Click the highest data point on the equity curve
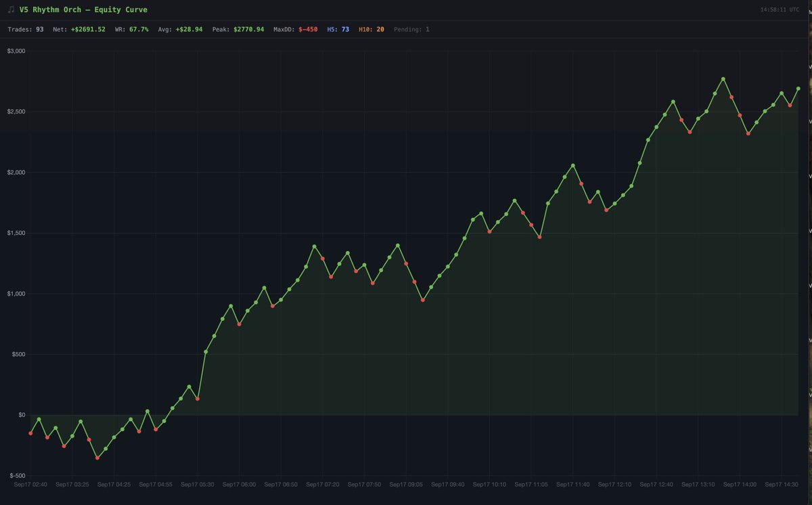812x505 pixels. point(723,79)
